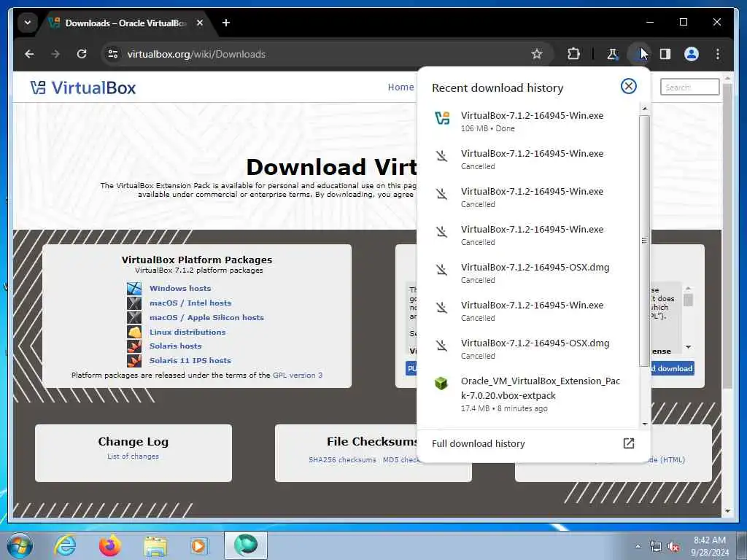The height and width of the screenshot is (560, 747).
Task: Click VirtualBox icon of finished download
Action: click(442, 117)
